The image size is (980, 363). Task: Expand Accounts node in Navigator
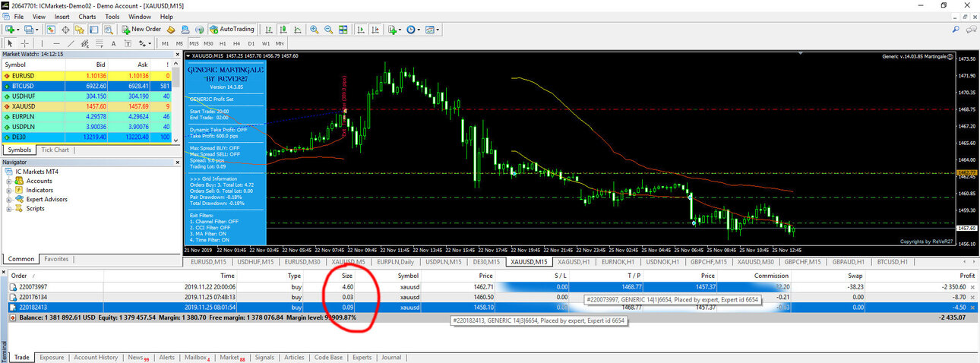click(8, 181)
